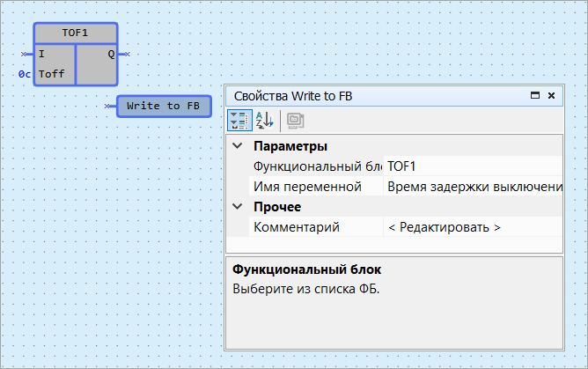This screenshot has height=369, width=588.
Task: Click the 0c constant value at Toff
Action: [x=24, y=74]
